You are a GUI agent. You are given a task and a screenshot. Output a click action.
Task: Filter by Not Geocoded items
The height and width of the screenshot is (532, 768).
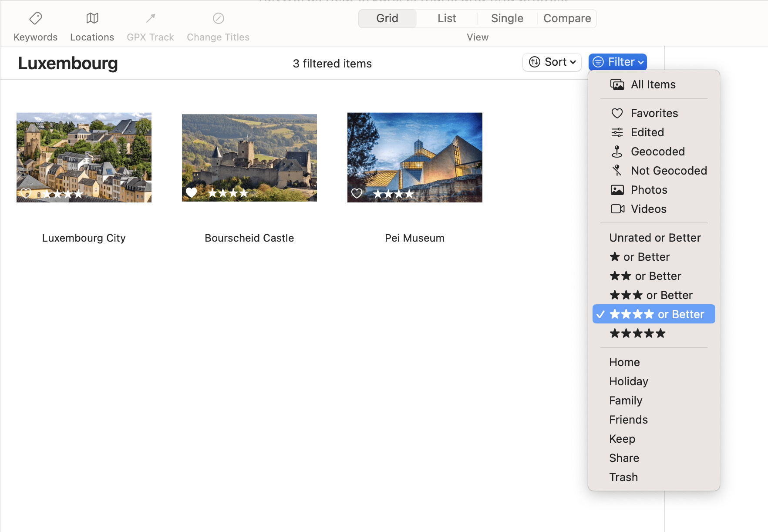(x=653, y=171)
